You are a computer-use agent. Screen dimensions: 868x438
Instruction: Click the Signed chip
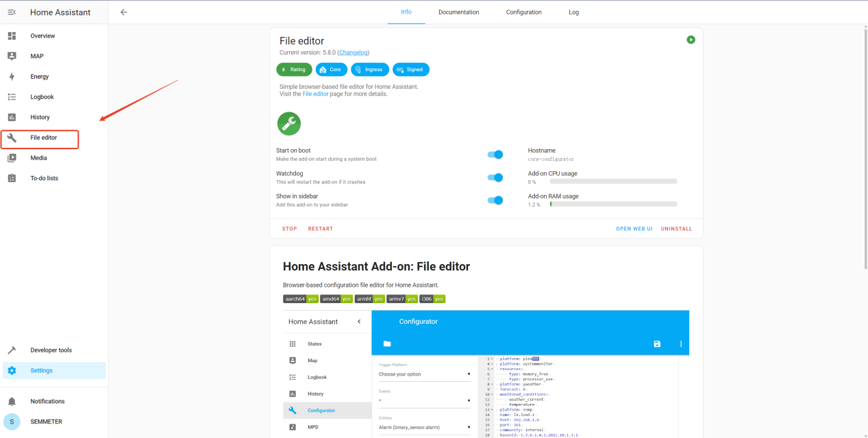[411, 69]
